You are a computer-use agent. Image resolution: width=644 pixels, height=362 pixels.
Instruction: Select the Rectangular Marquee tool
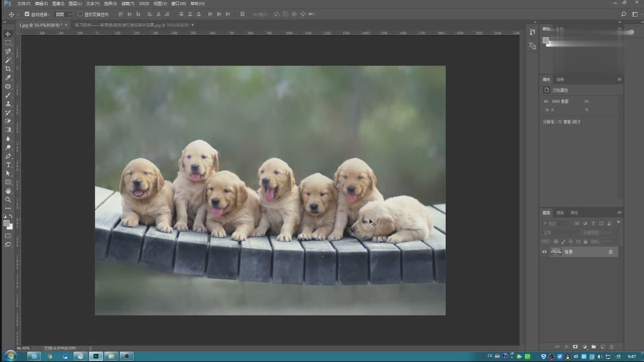[8, 43]
